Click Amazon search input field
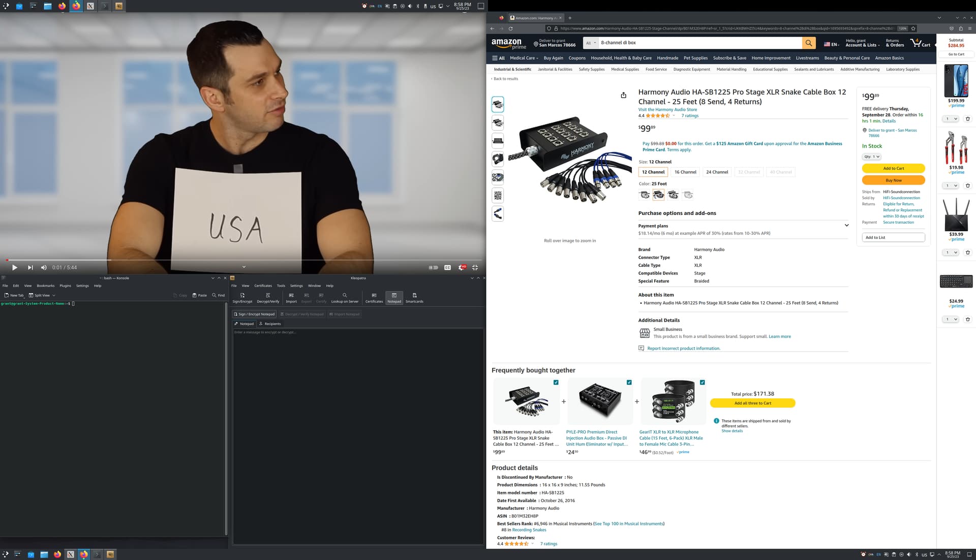Viewport: 976px width, 560px height. tap(700, 43)
